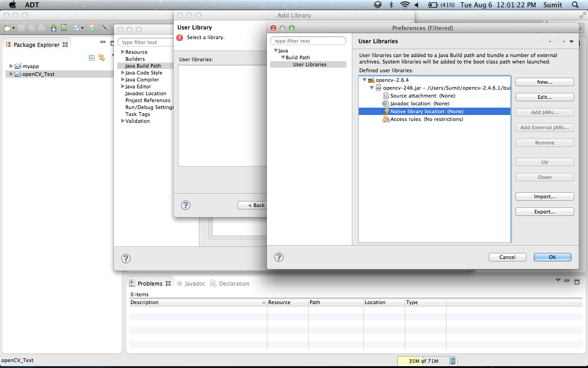
Task: Collapse all projects in Package Explorer
Action: tap(91, 58)
